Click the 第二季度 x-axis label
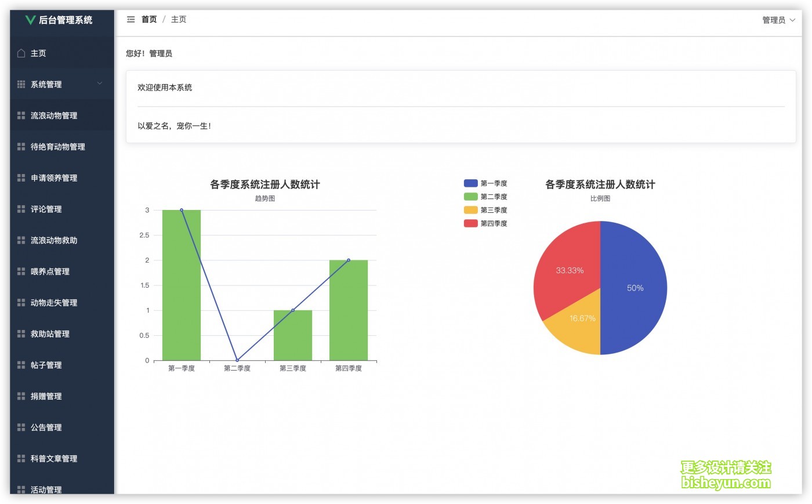 click(237, 368)
